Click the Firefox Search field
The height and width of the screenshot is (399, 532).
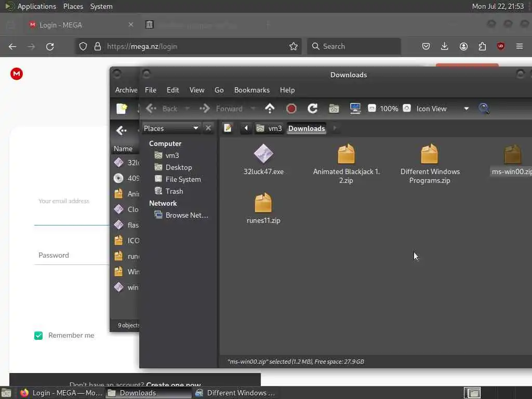coord(354,46)
